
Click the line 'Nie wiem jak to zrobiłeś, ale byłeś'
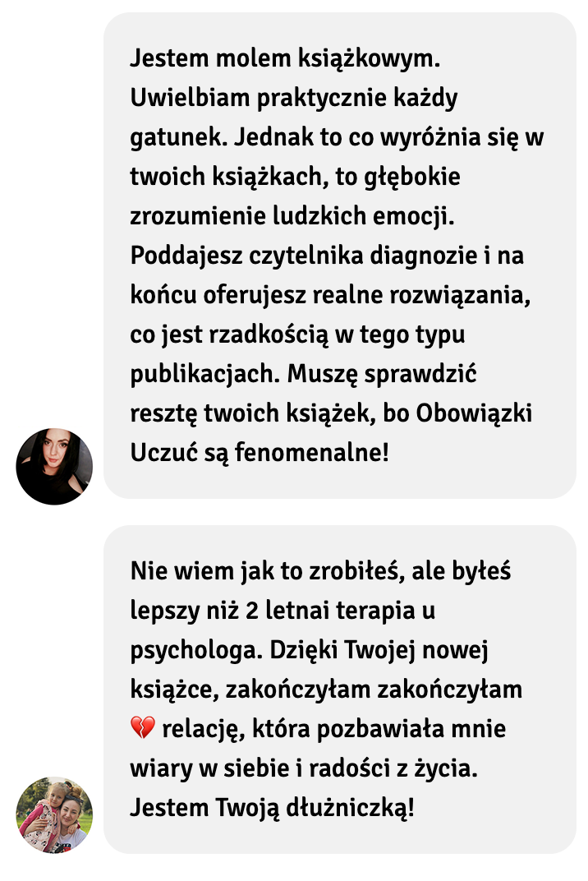pos(320,571)
